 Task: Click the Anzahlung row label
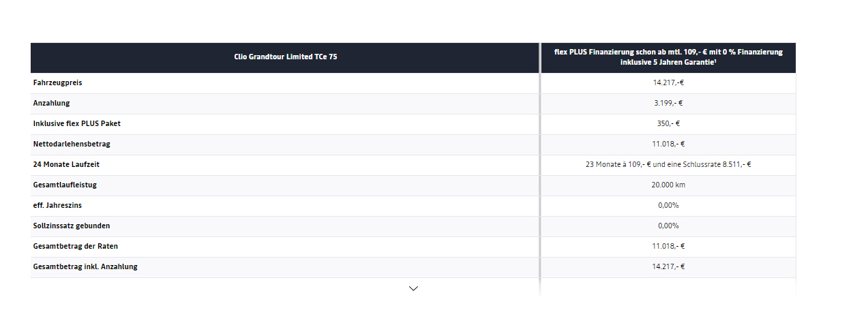point(51,104)
